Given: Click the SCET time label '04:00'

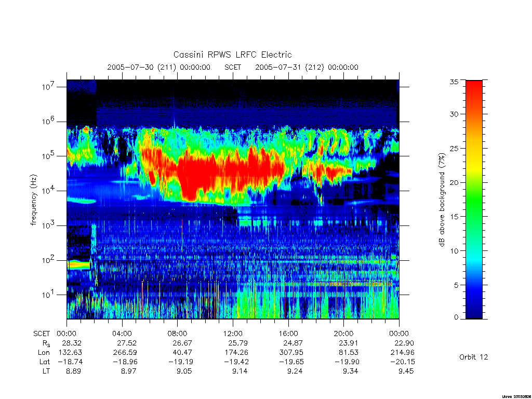Looking at the screenshot, I should (x=122, y=334).
